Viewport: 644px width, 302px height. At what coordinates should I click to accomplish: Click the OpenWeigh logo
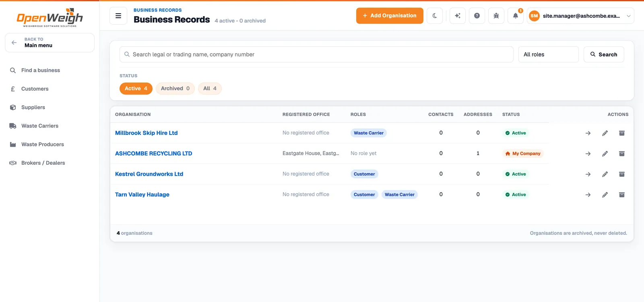50,18
